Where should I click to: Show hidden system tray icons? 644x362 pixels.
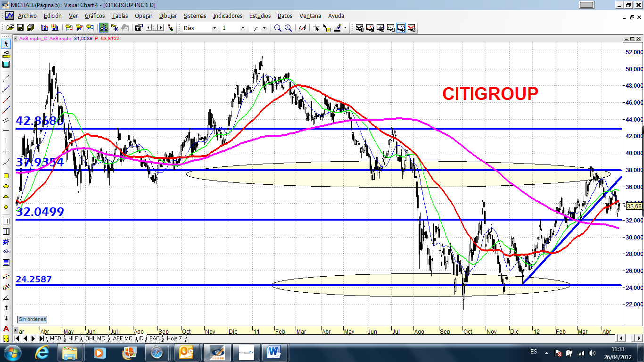(547, 353)
